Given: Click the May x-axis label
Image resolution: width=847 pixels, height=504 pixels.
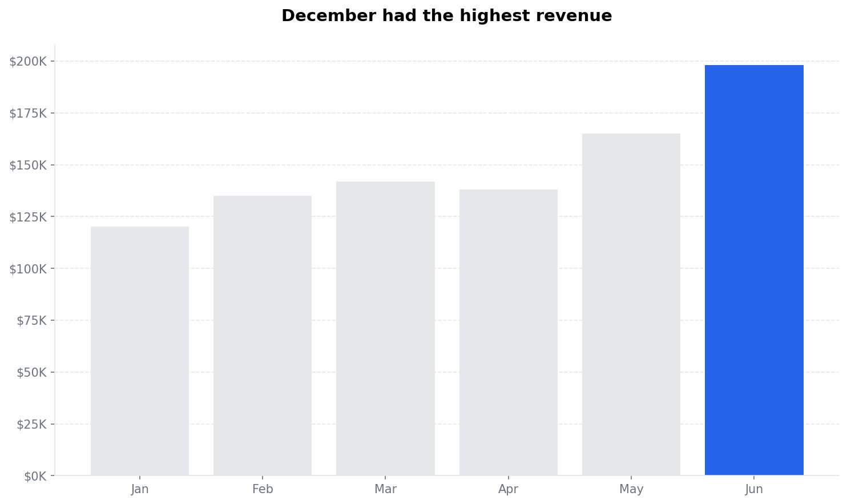Looking at the screenshot, I should point(631,489).
